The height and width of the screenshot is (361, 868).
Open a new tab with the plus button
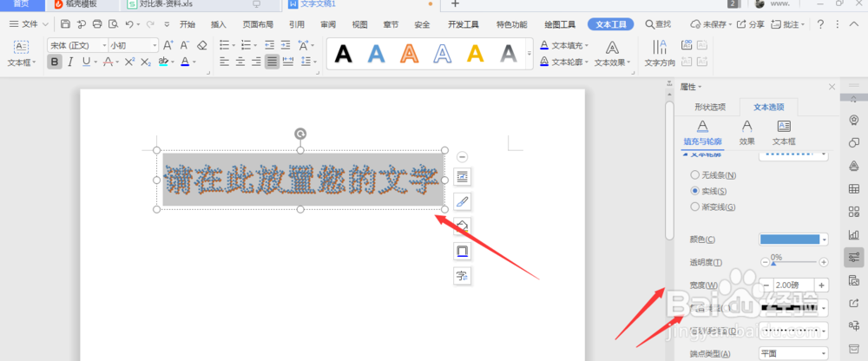(x=455, y=3)
